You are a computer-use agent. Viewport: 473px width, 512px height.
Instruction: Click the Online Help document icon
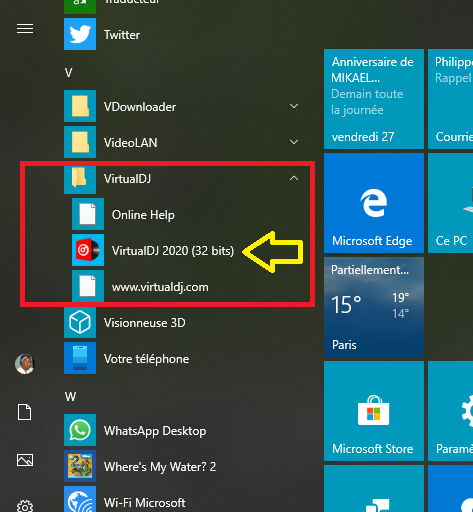(88, 214)
